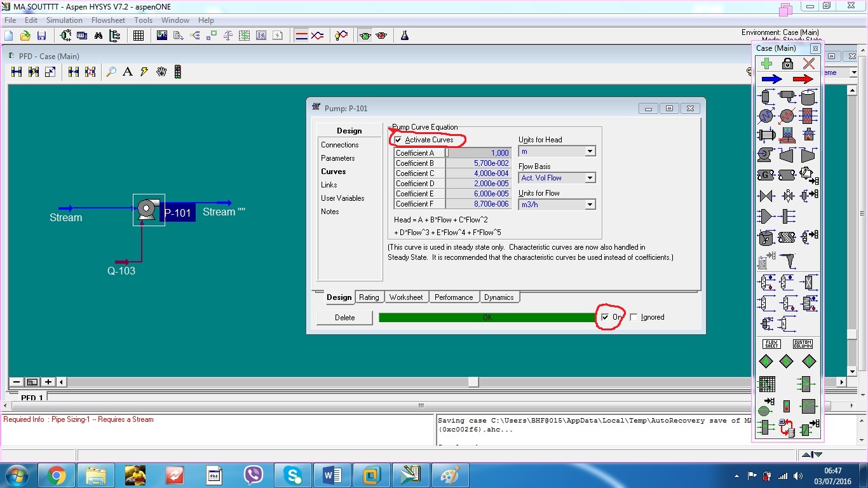The image size is (868, 488).
Task: Select the red energy stream icon
Action: point(803,79)
